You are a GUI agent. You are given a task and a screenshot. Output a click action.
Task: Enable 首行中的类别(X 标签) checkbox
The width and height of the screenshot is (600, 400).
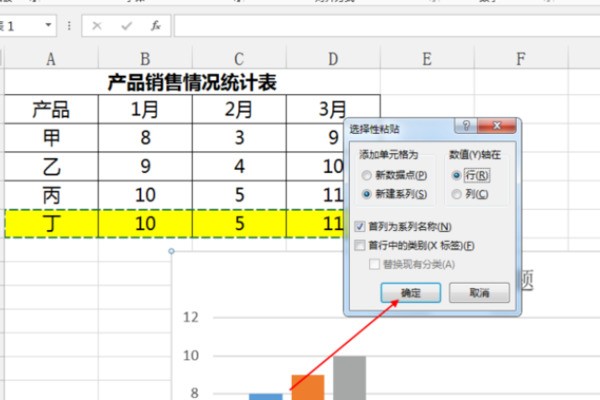tap(361, 245)
